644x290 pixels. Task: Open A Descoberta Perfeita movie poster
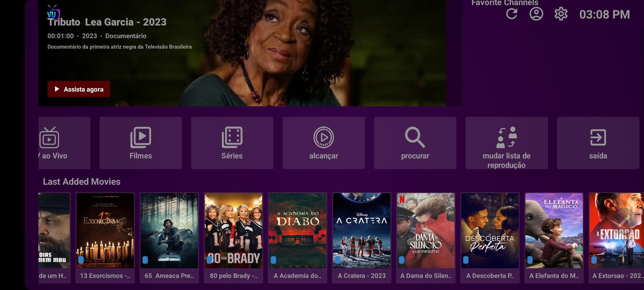[490, 238]
